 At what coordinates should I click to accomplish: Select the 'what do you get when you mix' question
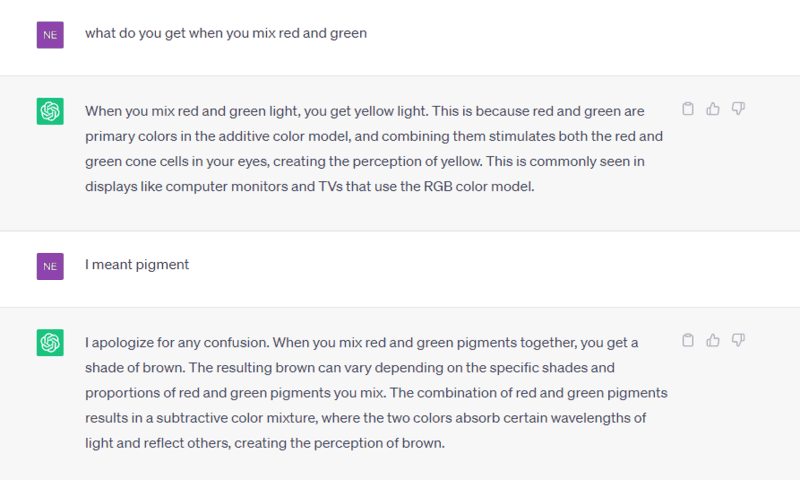coord(226,33)
